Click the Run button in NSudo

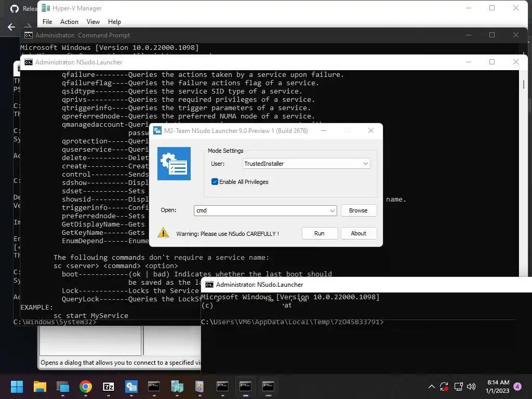[x=320, y=233]
